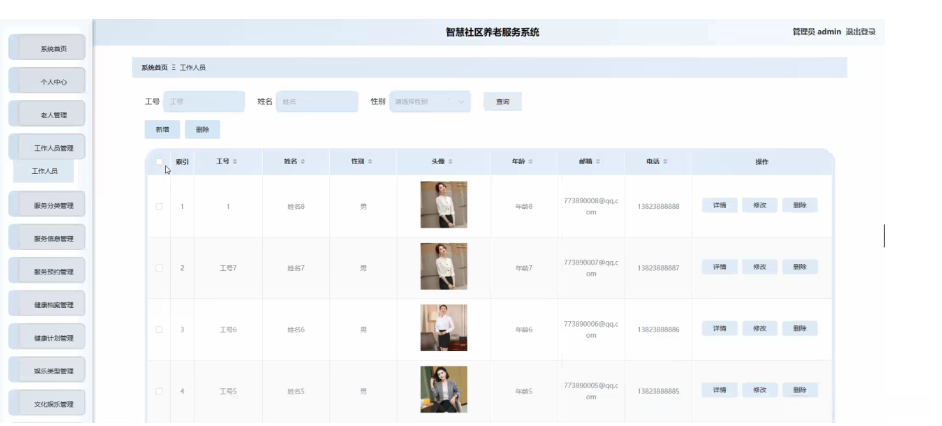
Task: Click 删除 for row 姓名5
Action: tap(800, 390)
